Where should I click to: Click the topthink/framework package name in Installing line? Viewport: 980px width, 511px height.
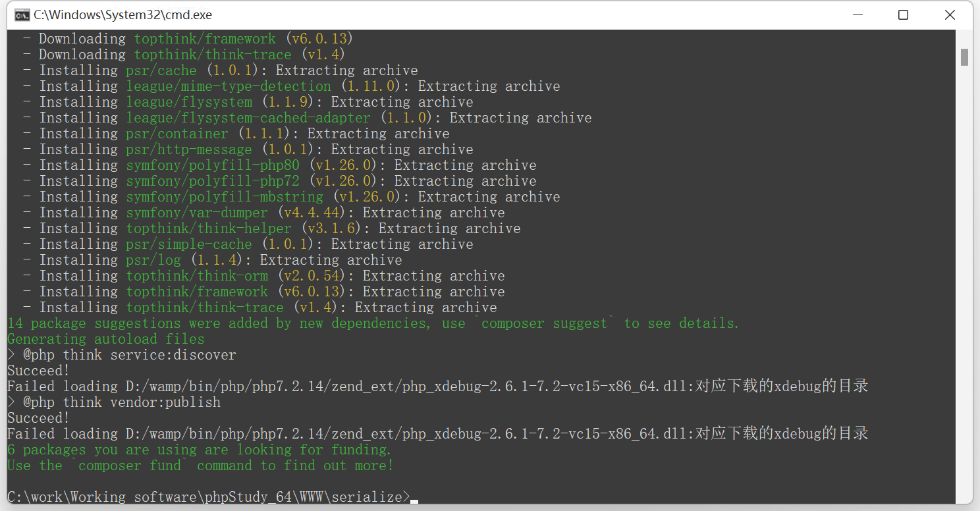(x=198, y=292)
